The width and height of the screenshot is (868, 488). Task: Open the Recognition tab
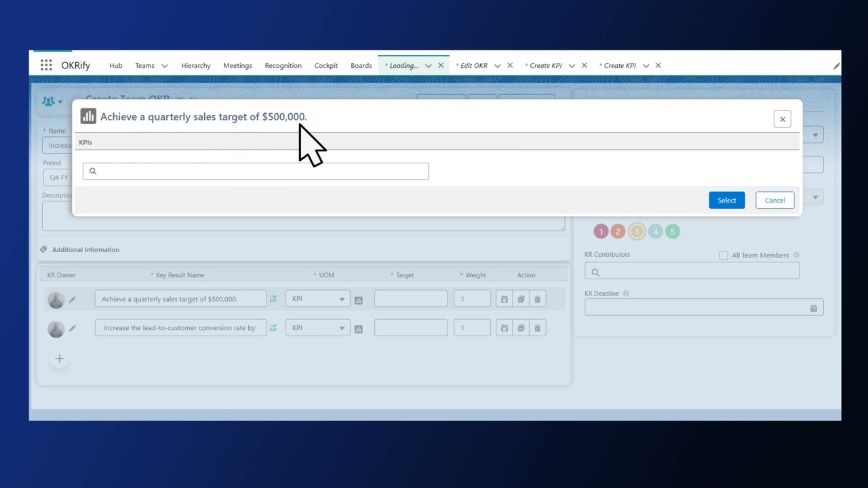pos(283,66)
